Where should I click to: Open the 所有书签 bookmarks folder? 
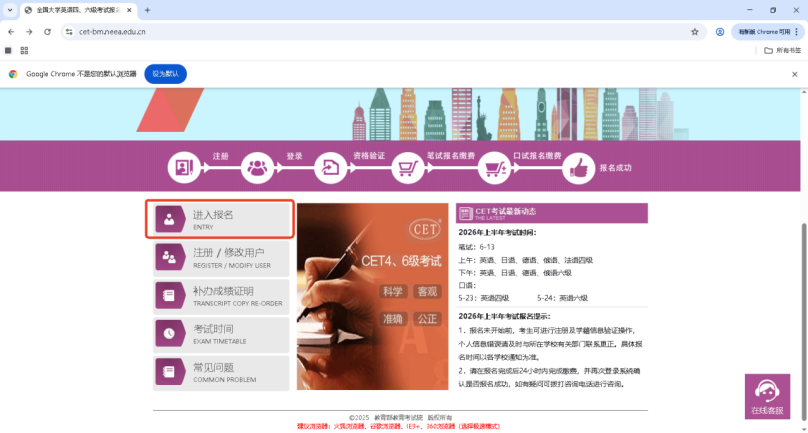(x=783, y=50)
